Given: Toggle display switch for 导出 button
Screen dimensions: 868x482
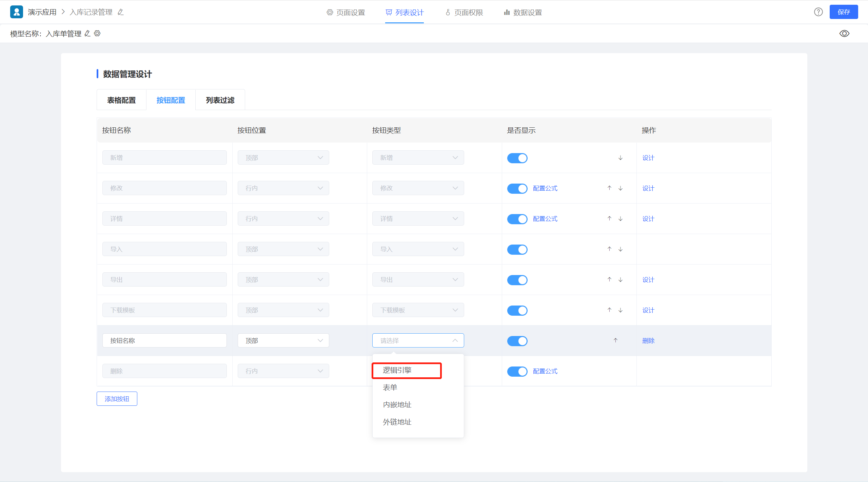Looking at the screenshot, I should point(517,280).
